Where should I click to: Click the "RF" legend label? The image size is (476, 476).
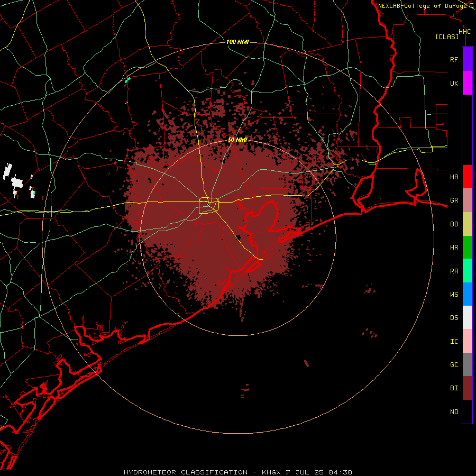(x=454, y=59)
